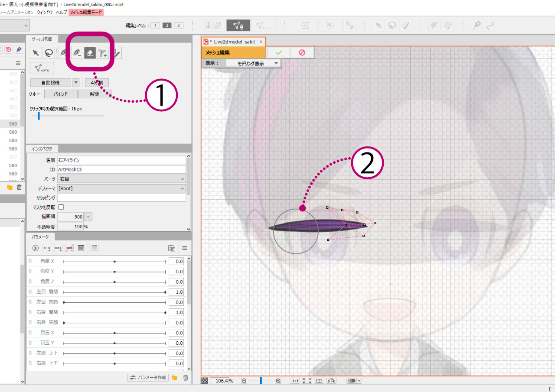Open the deformer dropdown showing [Root]
Image resolution: width=555 pixels, height=392 pixels.
(121, 188)
